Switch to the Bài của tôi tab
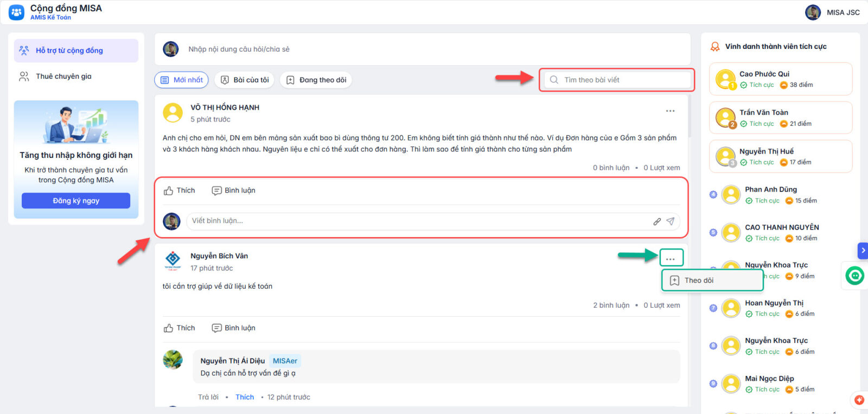 coord(245,80)
